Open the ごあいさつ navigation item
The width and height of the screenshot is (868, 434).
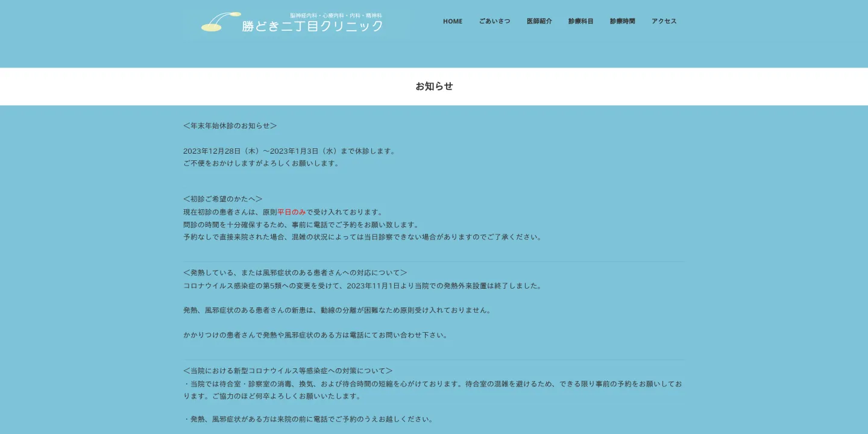[494, 21]
